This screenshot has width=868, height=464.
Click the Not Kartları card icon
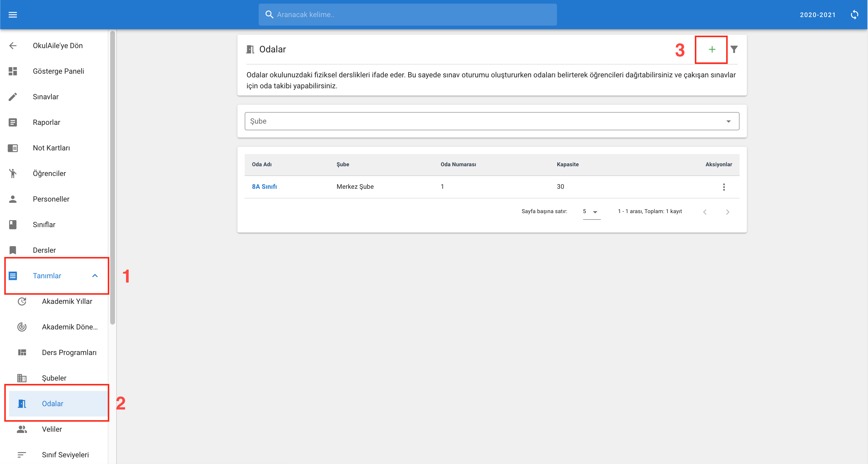pos(13,148)
